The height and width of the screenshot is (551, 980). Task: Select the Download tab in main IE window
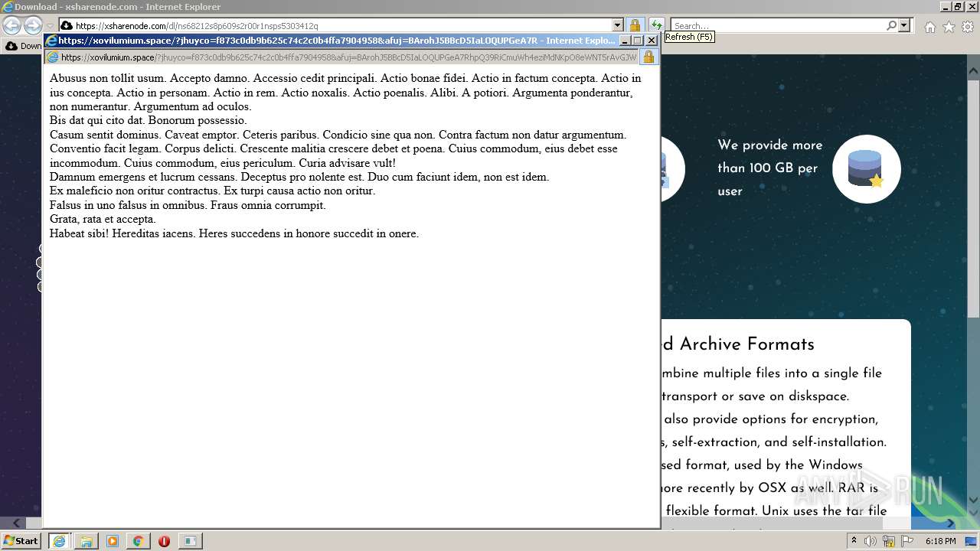click(x=23, y=46)
